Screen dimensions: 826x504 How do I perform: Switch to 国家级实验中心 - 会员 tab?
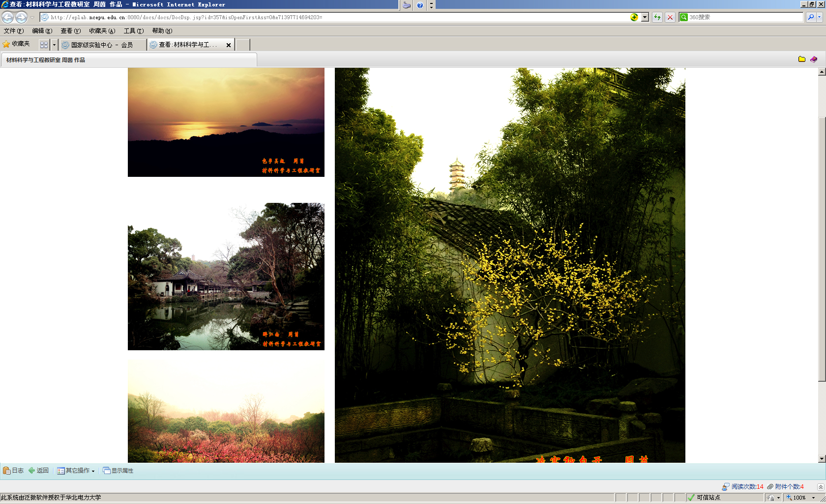tap(103, 45)
